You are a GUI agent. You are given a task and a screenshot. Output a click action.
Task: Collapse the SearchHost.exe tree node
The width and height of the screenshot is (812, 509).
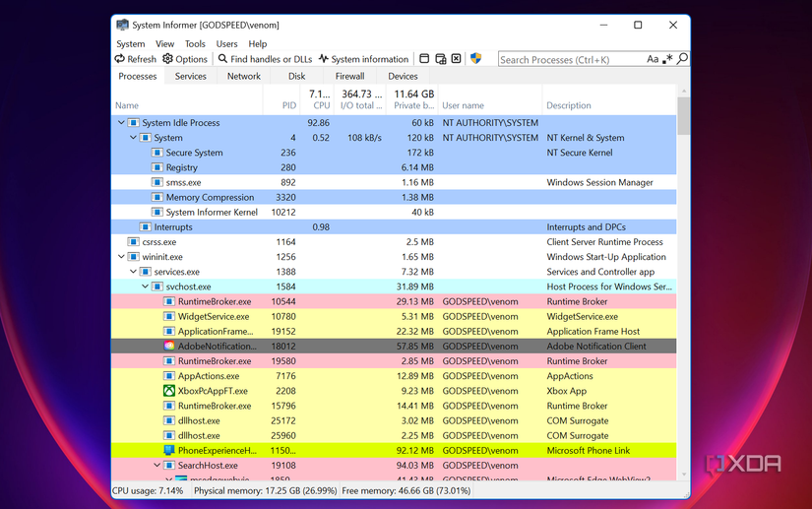(156, 465)
